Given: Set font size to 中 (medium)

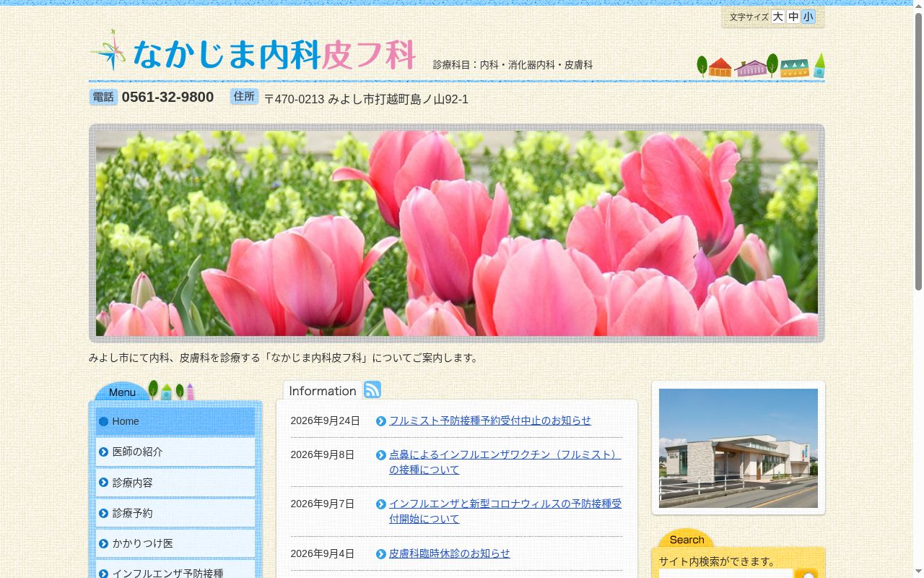Looking at the screenshot, I should pyautogui.click(x=793, y=17).
